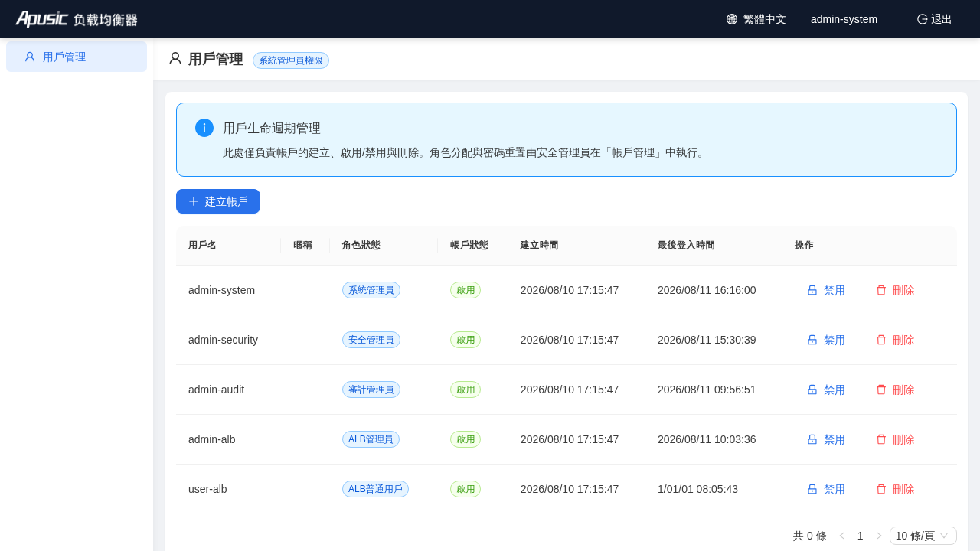
Task: Click the 審計管理員 role tag
Action: [x=371, y=390]
